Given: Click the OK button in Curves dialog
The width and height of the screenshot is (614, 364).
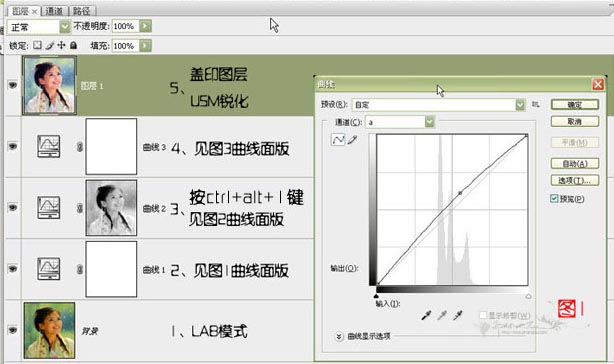Looking at the screenshot, I should (575, 105).
